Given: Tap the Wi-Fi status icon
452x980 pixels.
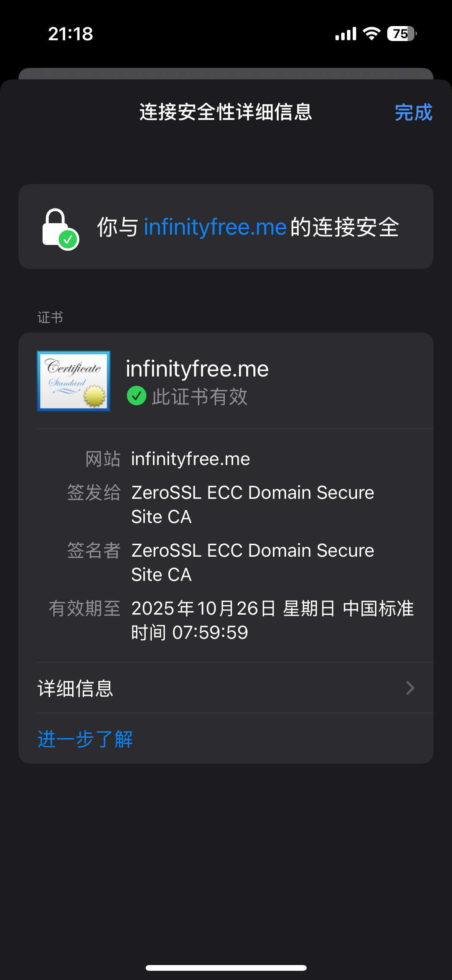Looking at the screenshot, I should coord(371,34).
